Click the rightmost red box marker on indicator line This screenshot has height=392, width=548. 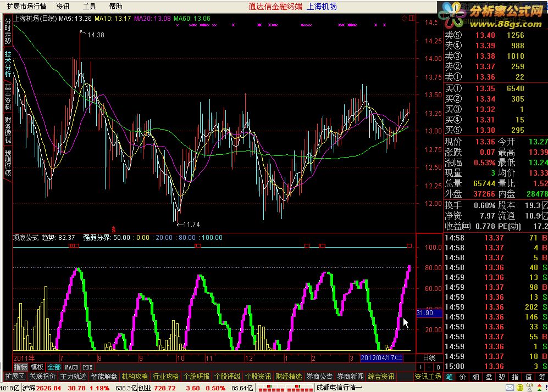(x=409, y=246)
